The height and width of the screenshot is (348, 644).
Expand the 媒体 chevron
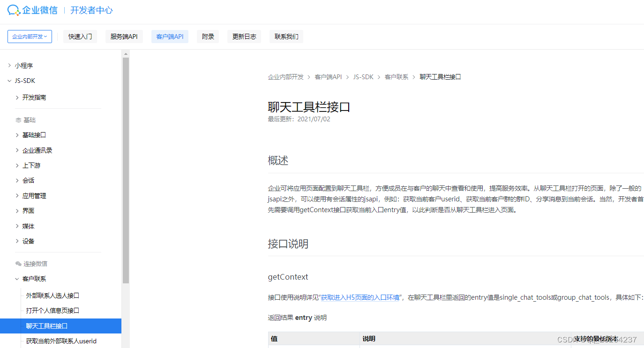17,226
